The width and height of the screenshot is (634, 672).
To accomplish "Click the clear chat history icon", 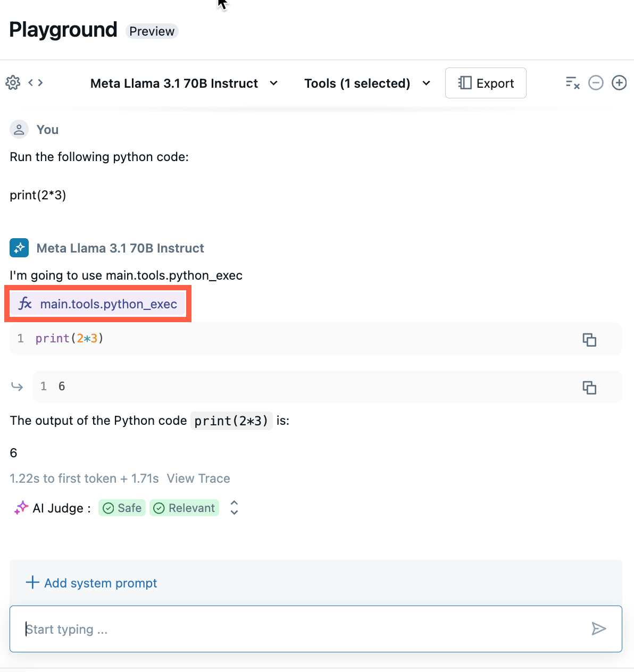I will (572, 83).
